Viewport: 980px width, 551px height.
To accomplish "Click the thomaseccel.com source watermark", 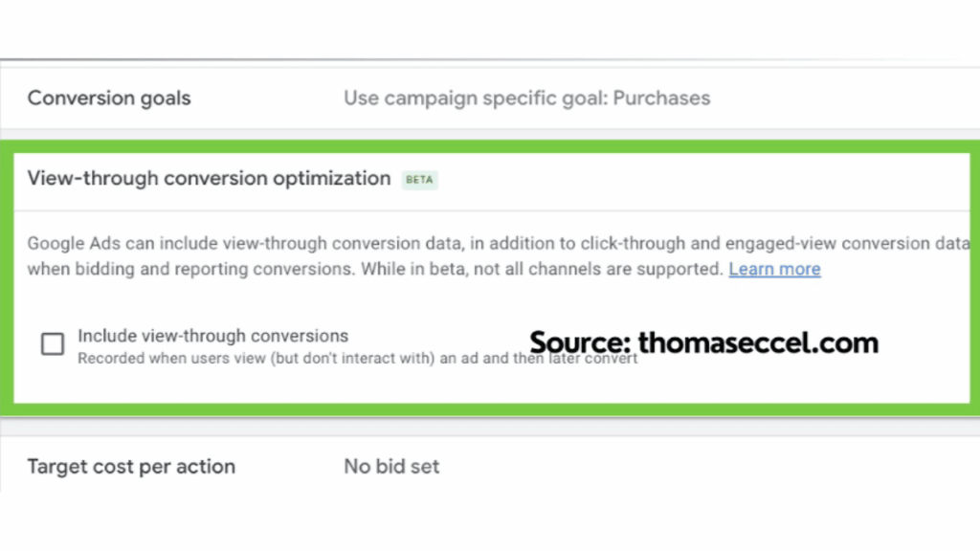I will [x=703, y=342].
